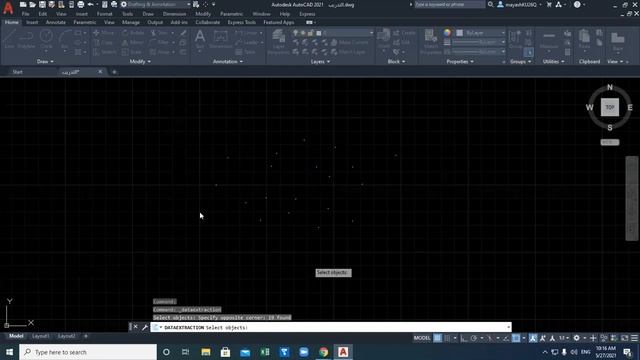This screenshot has width=640, height=360.
Task: Click the Undo arrow in quick access toolbar
Action: tap(90, 4)
